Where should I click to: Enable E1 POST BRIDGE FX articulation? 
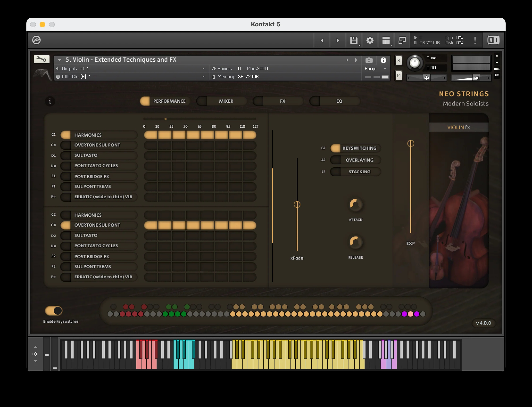coord(99,176)
